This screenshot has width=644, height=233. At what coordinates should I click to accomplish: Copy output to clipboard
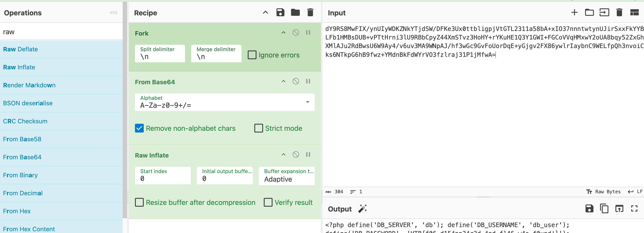pyautogui.click(x=604, y=209)
